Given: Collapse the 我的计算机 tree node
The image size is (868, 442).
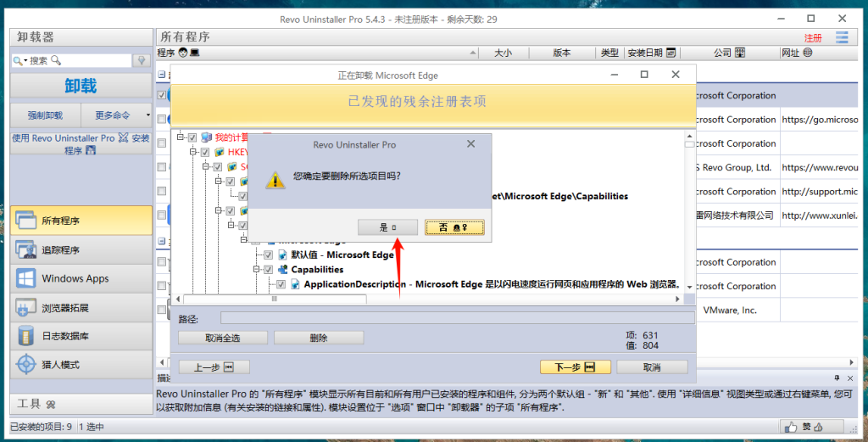Looking at the screenshot, I should pos(181,137).
